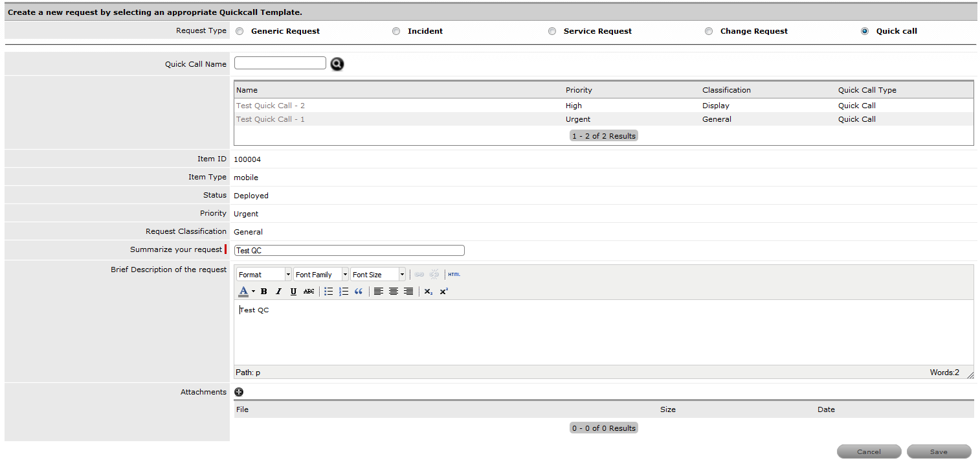Click the "Path: p" status text
Viewport: 980px width, 471px height.
tap(248, 373)
